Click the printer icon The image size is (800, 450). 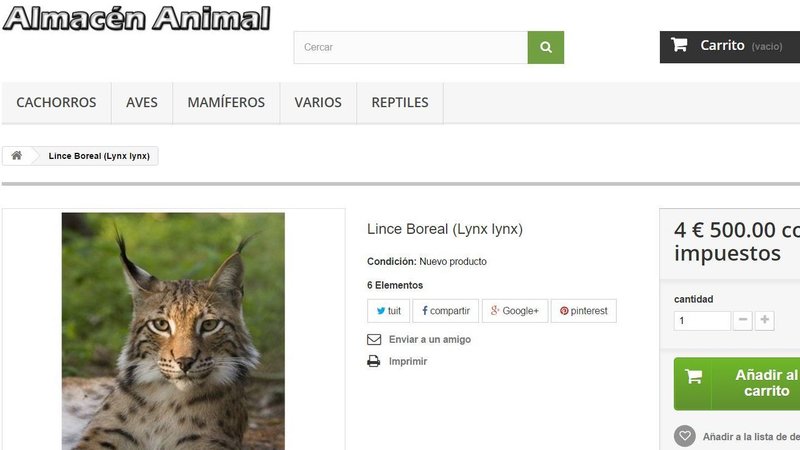(374, 361)
